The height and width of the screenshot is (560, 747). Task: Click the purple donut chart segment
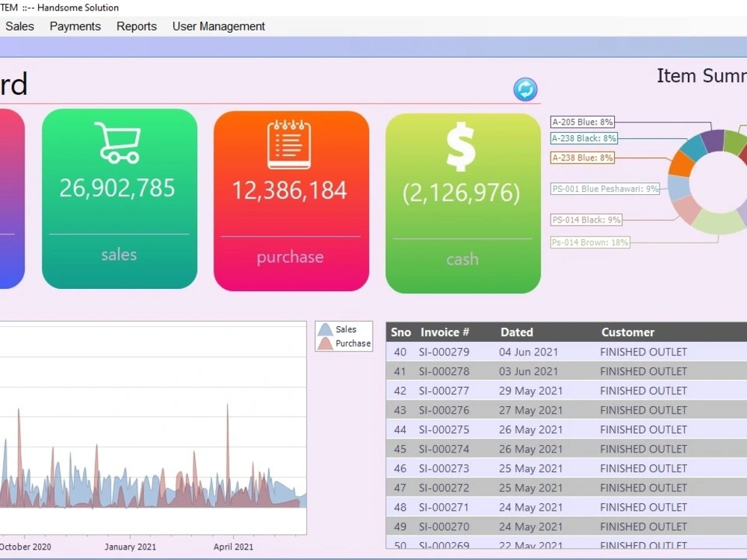[x=713, y=140]
